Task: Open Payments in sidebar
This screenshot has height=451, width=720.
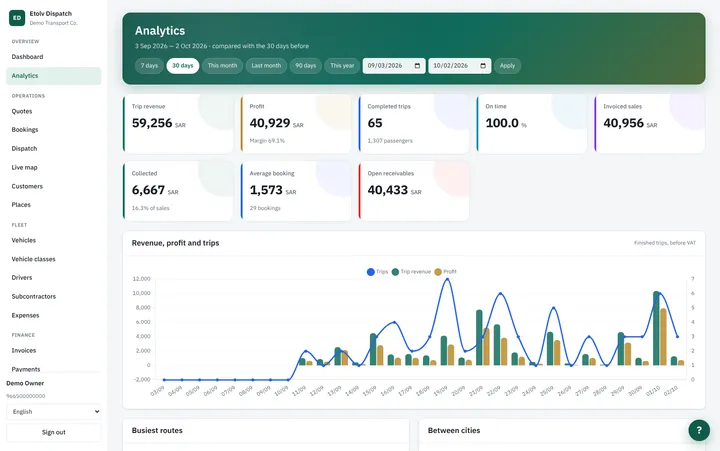Action: (54, 369)
